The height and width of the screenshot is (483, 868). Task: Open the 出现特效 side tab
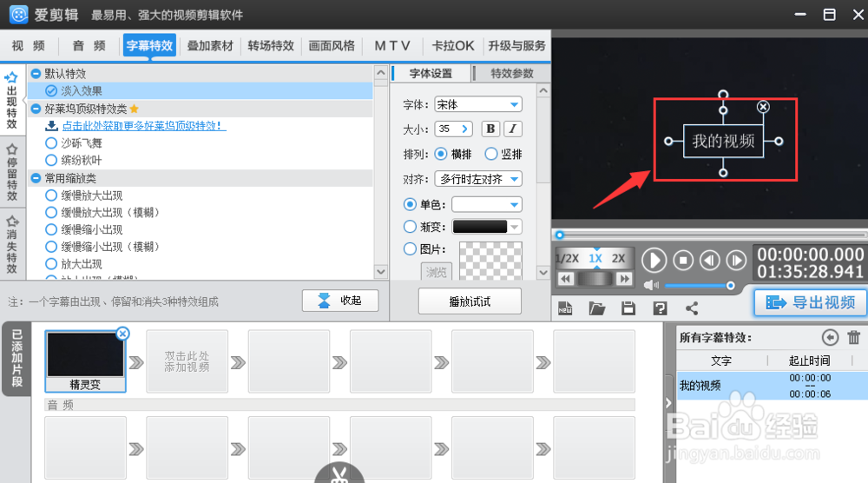click(x=11, y=100)
